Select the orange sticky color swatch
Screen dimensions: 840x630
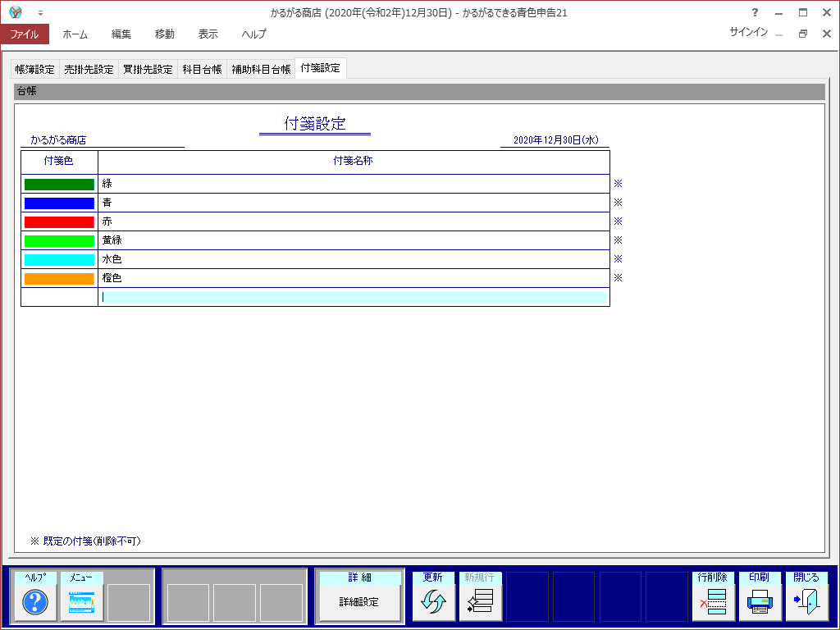pyautogui.click(x=59, y=279)
